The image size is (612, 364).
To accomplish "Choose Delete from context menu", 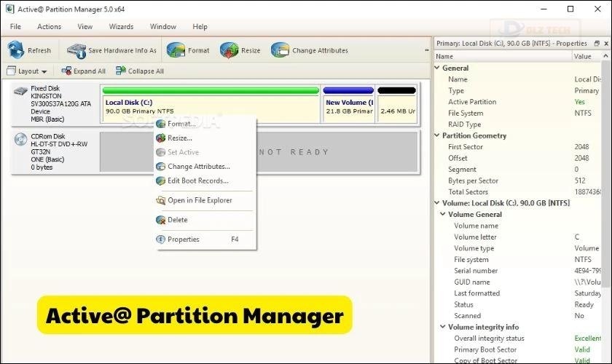I will (205, 220).
